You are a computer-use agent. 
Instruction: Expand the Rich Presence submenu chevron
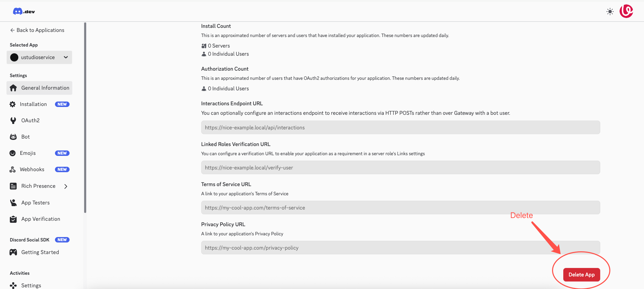pos(66,186)
